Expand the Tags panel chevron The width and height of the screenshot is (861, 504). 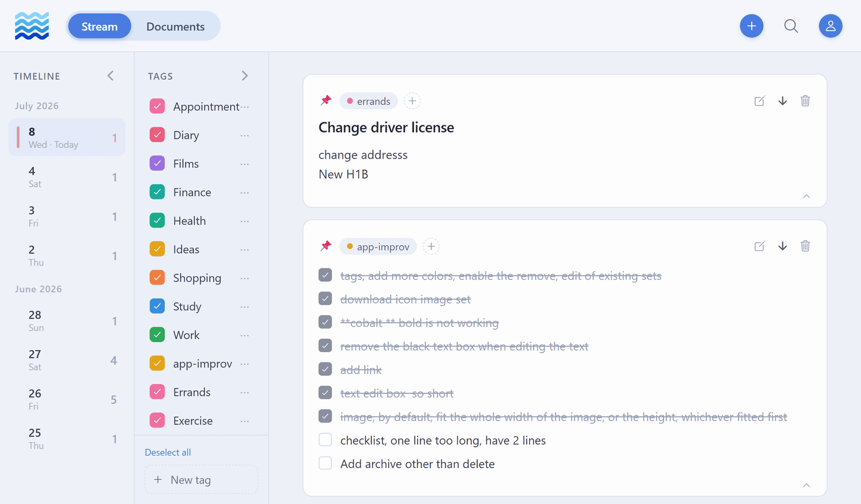click(x=245, y=76)
